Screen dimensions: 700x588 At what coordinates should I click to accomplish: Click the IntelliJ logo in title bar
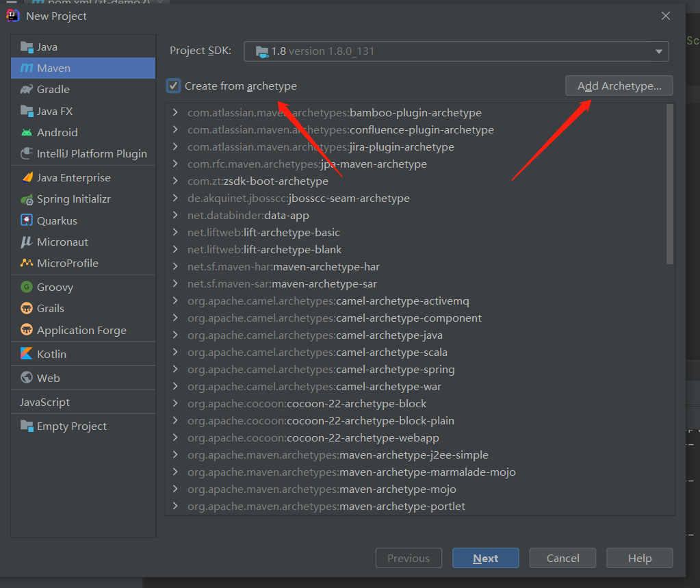[13, 16]
